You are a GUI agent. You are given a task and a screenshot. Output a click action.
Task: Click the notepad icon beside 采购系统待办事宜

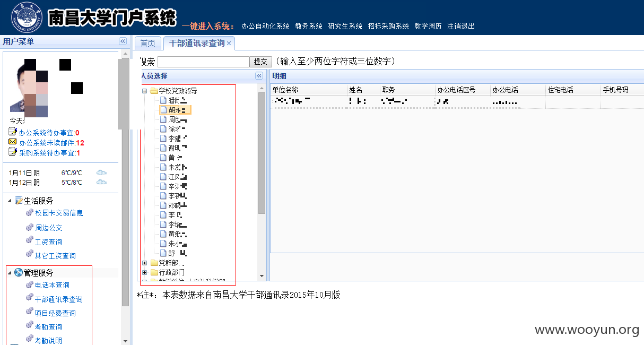pos(13,152)
